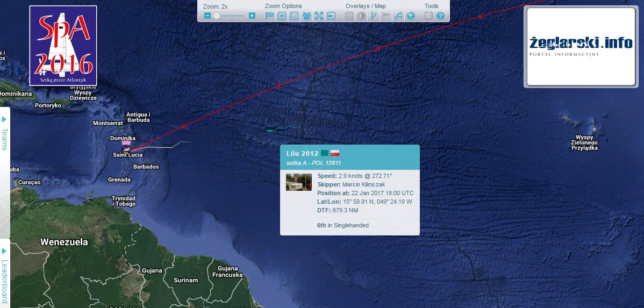Open the zeglarski.info portal banner
This screenshot has height=308, width=644.
point(581,46)
